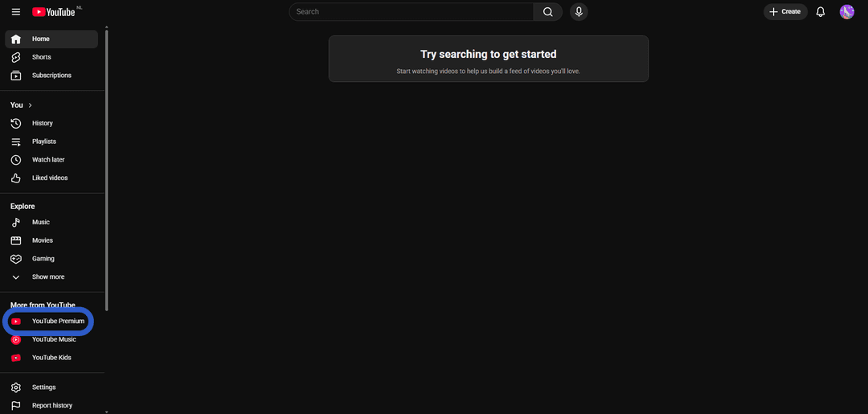
Task: Open the hamburger guide menu
Action: [x=16, y=11]
